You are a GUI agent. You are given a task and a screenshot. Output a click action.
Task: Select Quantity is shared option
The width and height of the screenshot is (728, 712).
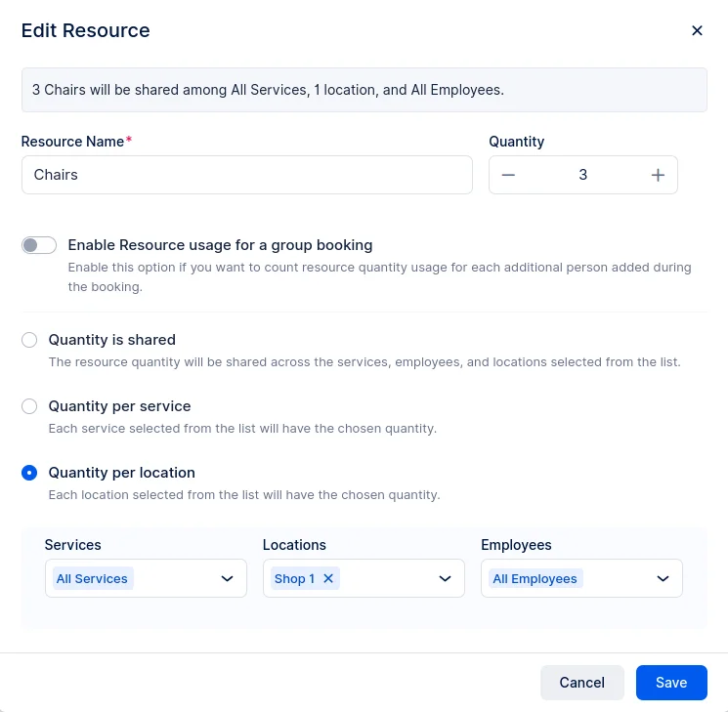(29, 340)
